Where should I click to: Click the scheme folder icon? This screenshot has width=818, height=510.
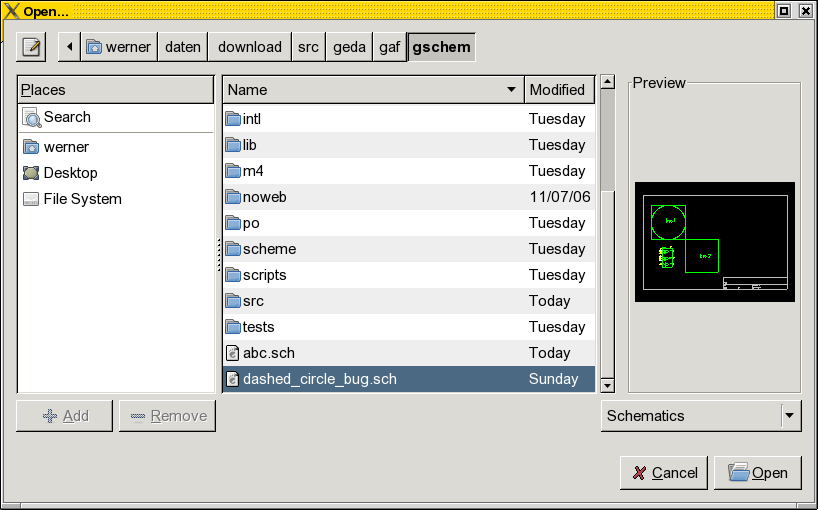tap(233, 249)
